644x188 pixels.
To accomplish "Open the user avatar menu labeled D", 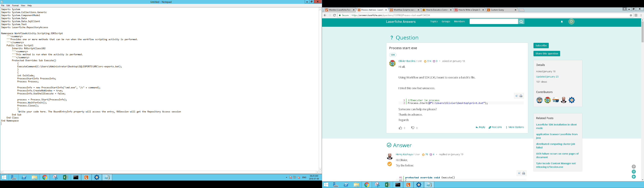I will (571, 22).
